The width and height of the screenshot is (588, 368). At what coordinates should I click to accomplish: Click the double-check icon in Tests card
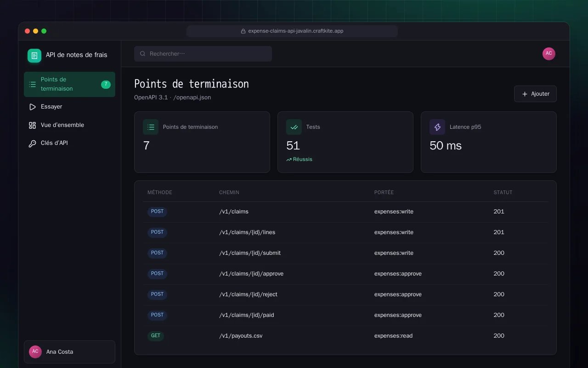click(x=294, y=127)
